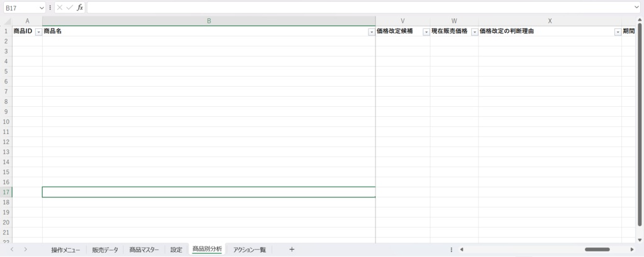Open the 商品ID filter dropdown
Screen dimensions: 644x257
pos(38,33)
